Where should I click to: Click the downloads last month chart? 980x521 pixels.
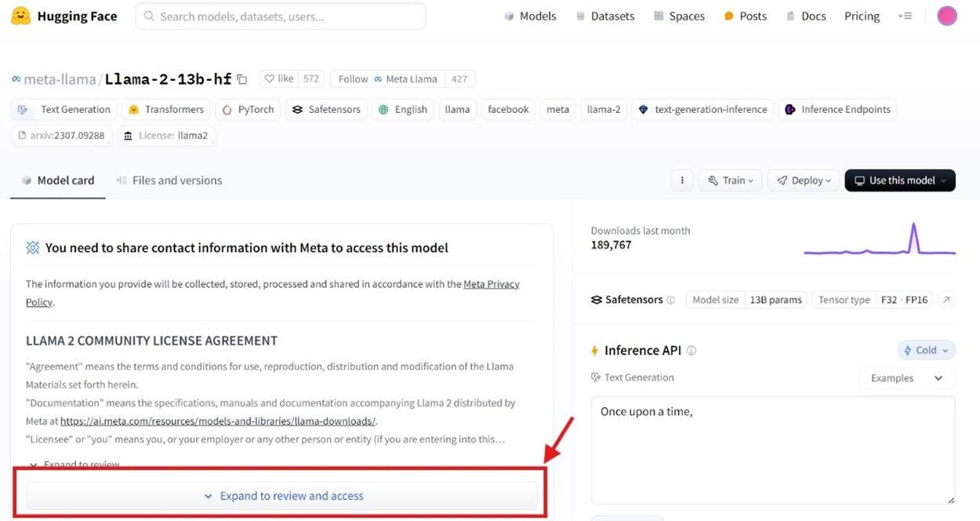(x=880, y=240)
